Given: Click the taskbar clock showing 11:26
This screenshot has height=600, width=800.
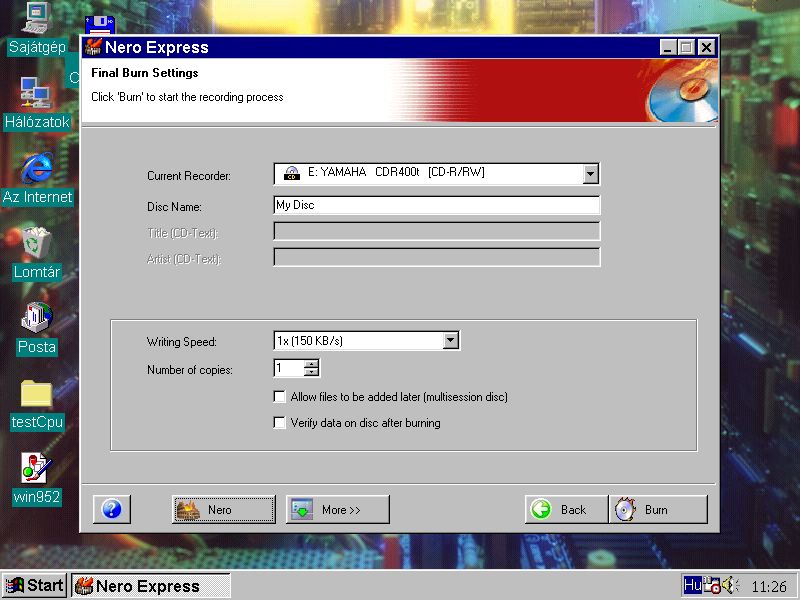Looking at the screenshot, I should 768,586.
